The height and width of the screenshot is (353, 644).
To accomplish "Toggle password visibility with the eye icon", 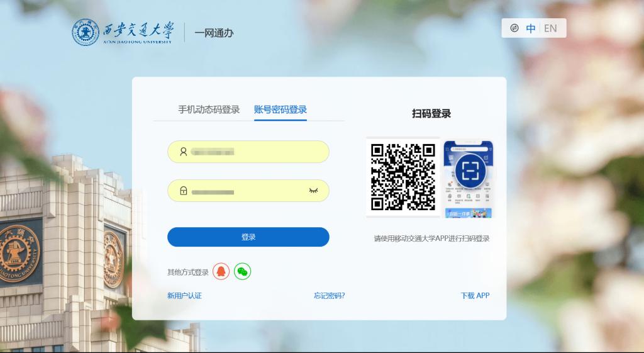I will (313, 191).
